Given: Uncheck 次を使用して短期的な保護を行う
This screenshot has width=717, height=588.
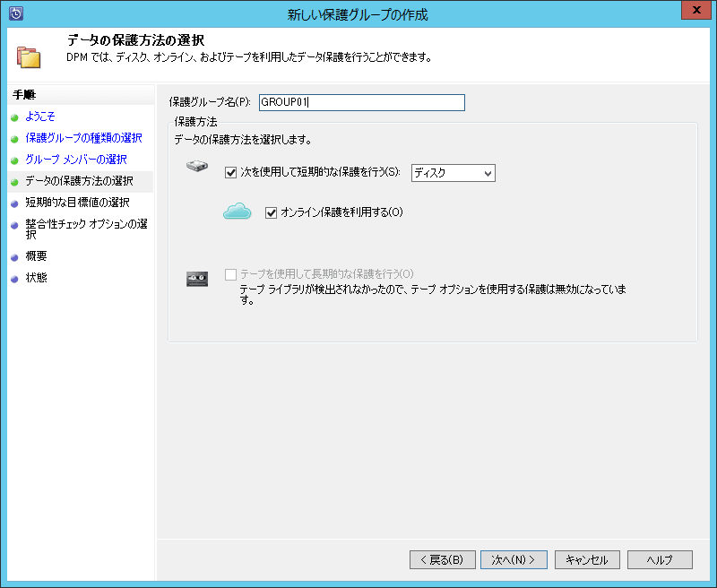Looking at the screenshot, I should click(x=230, y=171).
